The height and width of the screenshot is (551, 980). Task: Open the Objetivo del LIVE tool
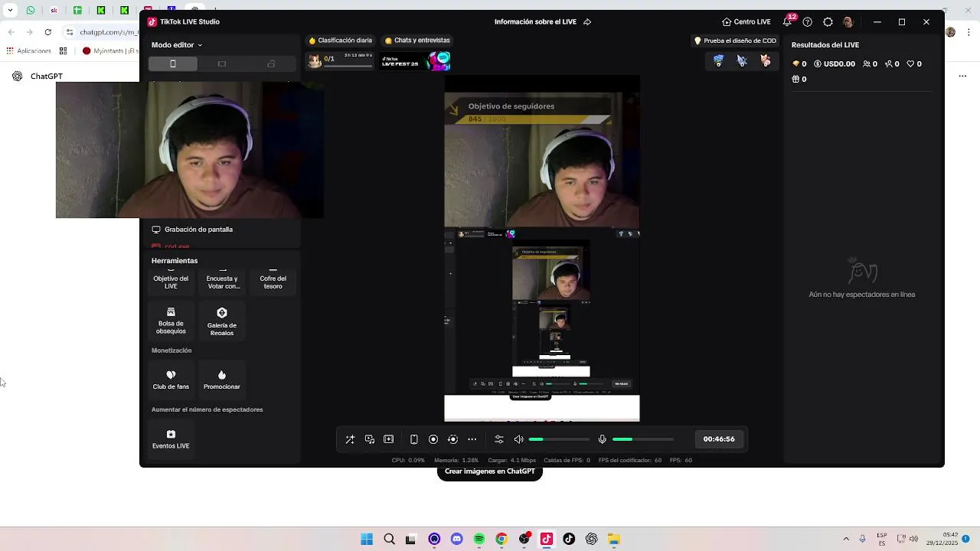[x=171, y=280]
